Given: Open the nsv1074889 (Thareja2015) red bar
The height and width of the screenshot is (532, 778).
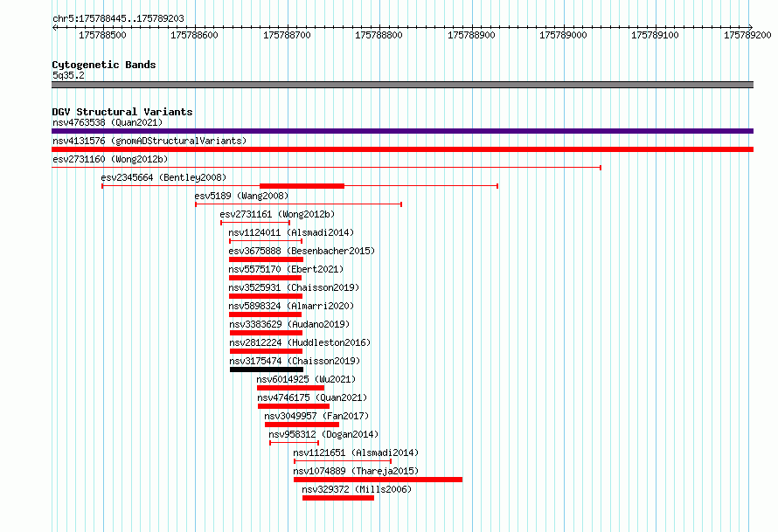Looking at the screenshot, I should pos(378,480).
